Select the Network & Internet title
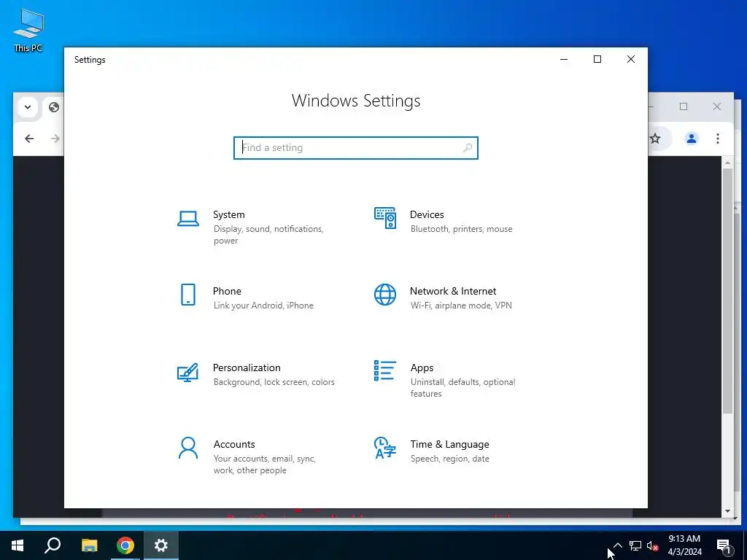The height and width of the screenshot is (560, 747). (x=453, y=291)
